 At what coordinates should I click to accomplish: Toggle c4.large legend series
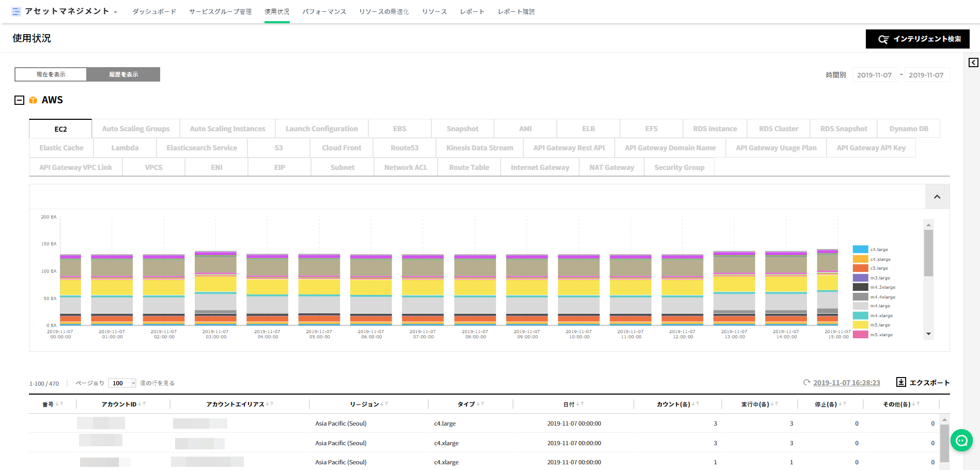[860, 249]
